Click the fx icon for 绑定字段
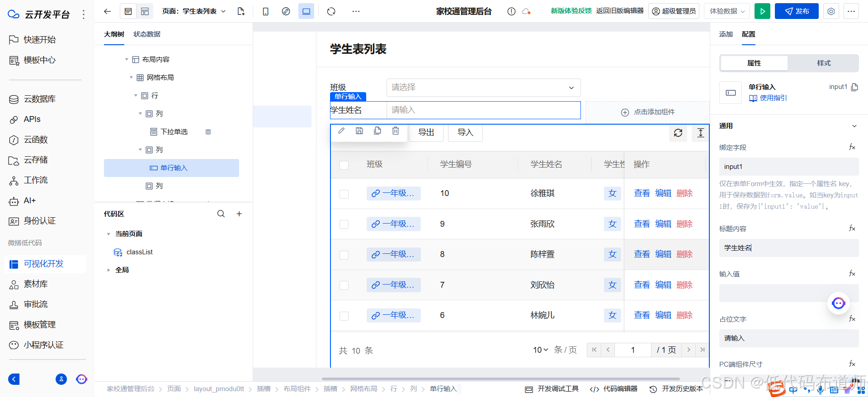 click(852, 147)
